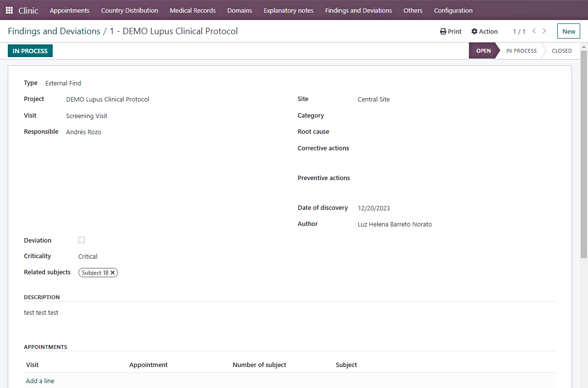Open the Explanatory notes menu
This screenshot has height=388, width=588.
pos(288,10)
